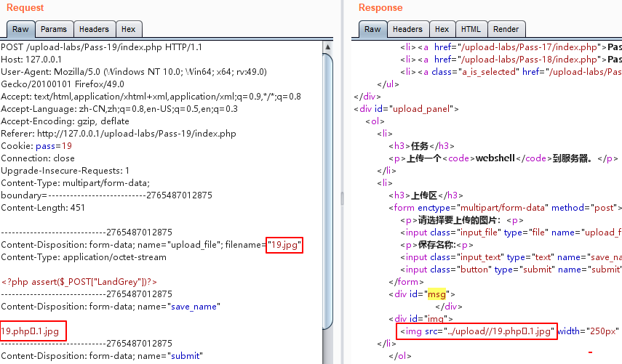Viewport: 622px width, 364px height.
Task: Click the User-Agent: Mozilla/5.0 header line
Action: [x=134, y=72]
